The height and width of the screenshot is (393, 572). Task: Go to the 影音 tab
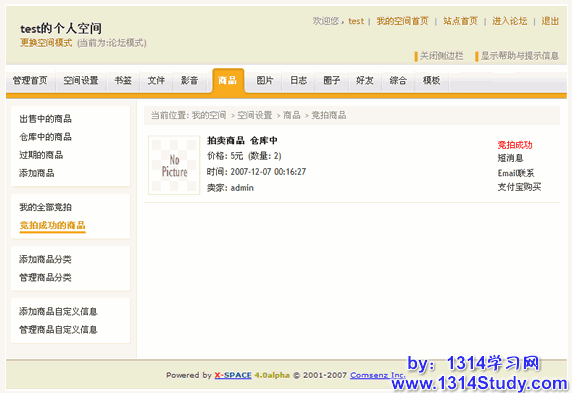(189, 81)
